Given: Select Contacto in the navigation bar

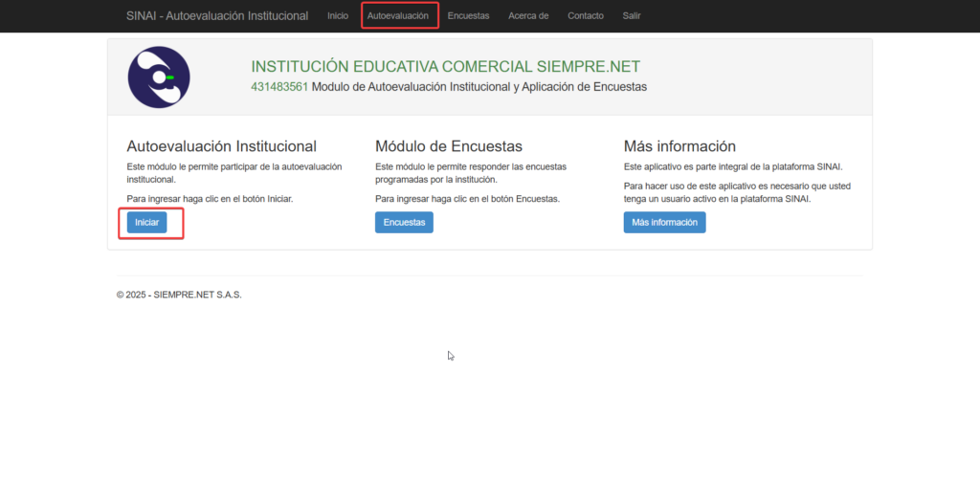Looking at the screenshot, I should click(x=586, y=15).
